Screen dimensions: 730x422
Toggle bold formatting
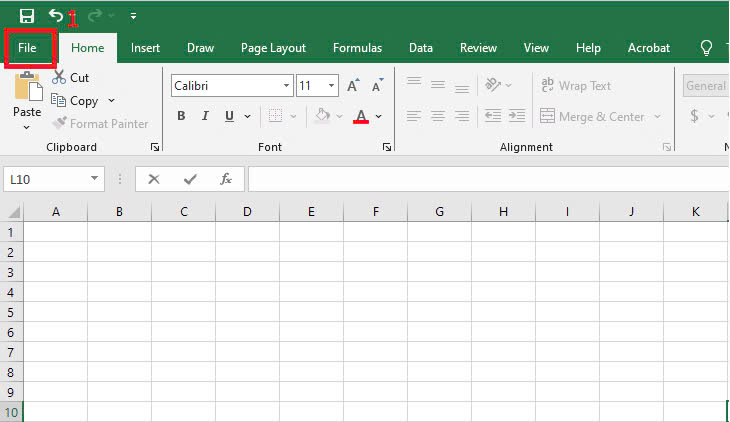pos(181,116)
